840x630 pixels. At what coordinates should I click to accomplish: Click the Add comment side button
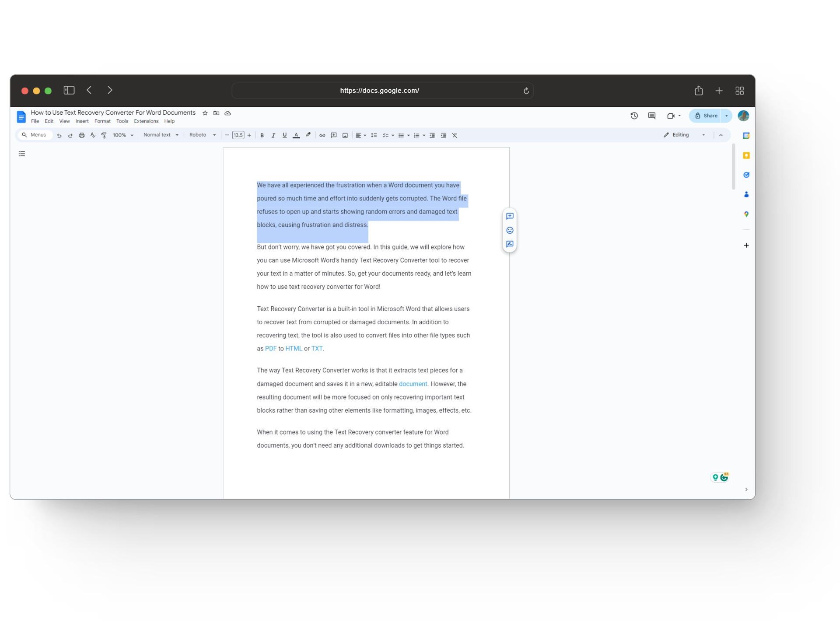[x=510, y=216]
